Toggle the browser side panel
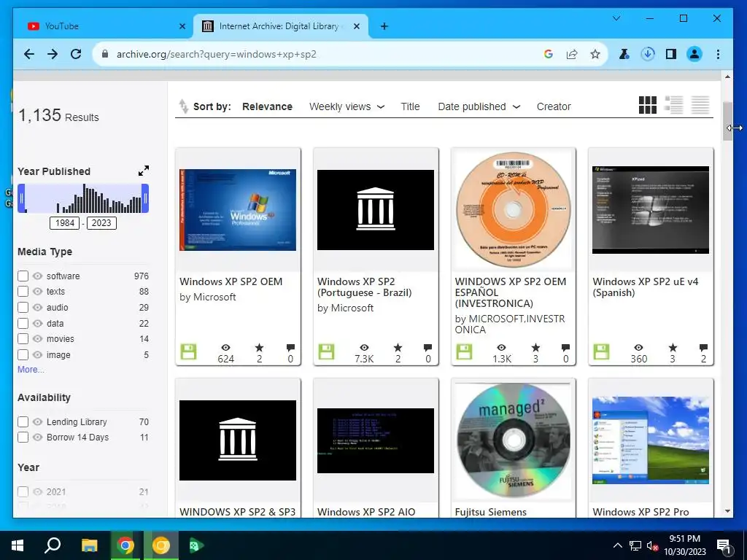The height and width of the screenshot is (560, 747). [671, 54]
